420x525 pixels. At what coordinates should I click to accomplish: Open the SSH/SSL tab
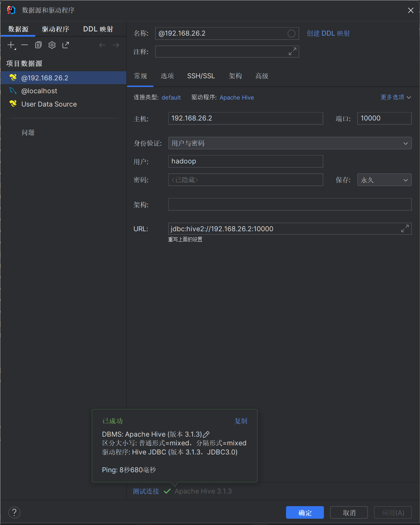point(201,76)
